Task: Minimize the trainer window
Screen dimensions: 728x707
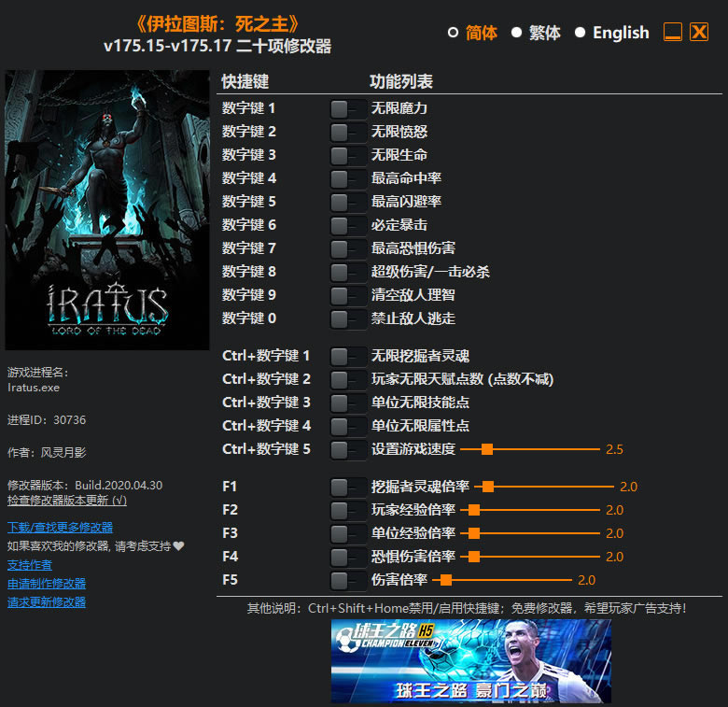Action: click(672, 32)
